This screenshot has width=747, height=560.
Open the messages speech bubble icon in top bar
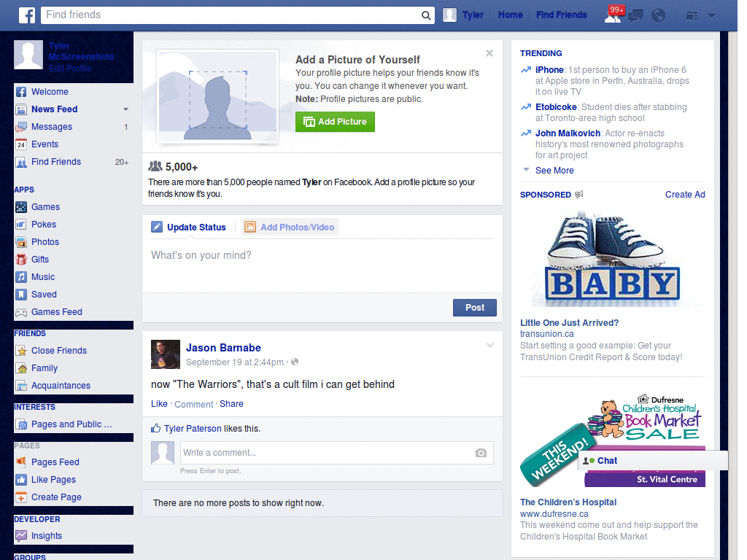click(635, 16)
